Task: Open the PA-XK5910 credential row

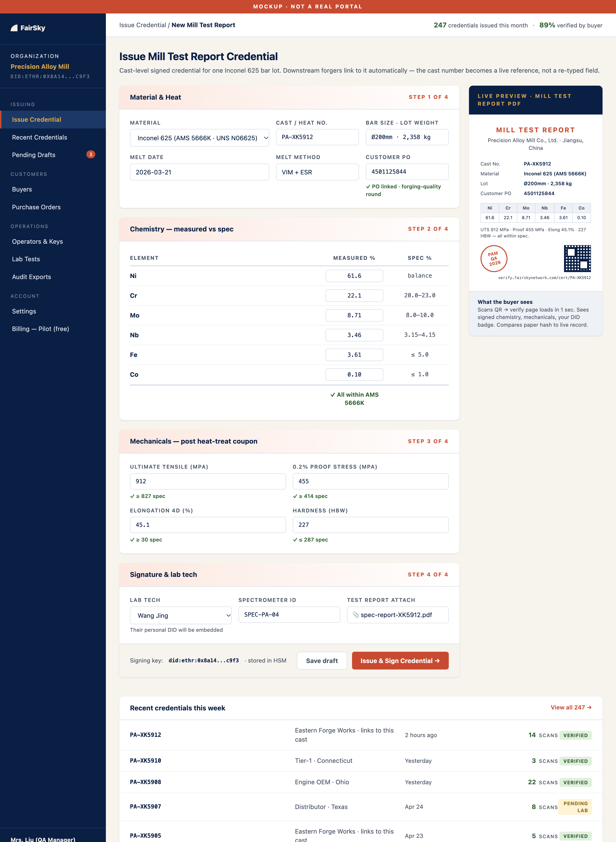Action: click(360, 761)
